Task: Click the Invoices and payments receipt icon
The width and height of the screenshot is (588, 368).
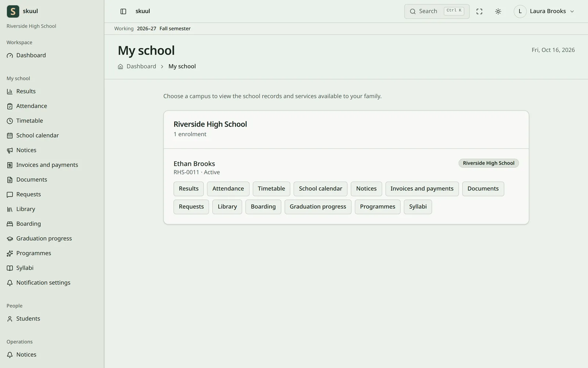Action: (10, 165)
